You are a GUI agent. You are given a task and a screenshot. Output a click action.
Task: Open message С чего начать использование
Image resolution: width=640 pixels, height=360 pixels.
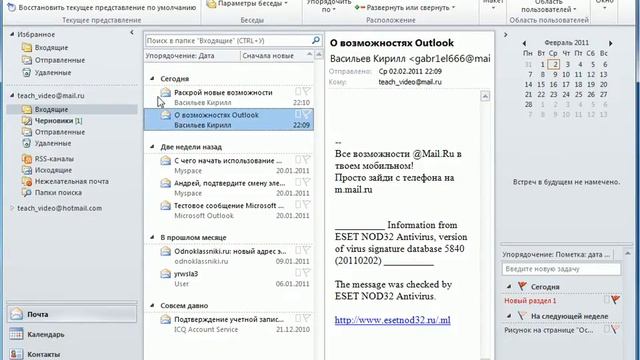[229, 165]
